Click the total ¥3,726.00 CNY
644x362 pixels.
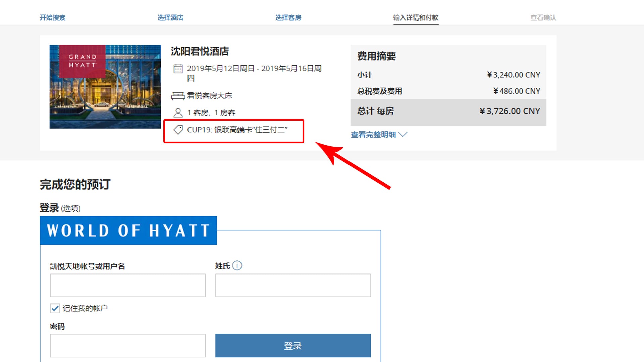[x=509, y=111]
